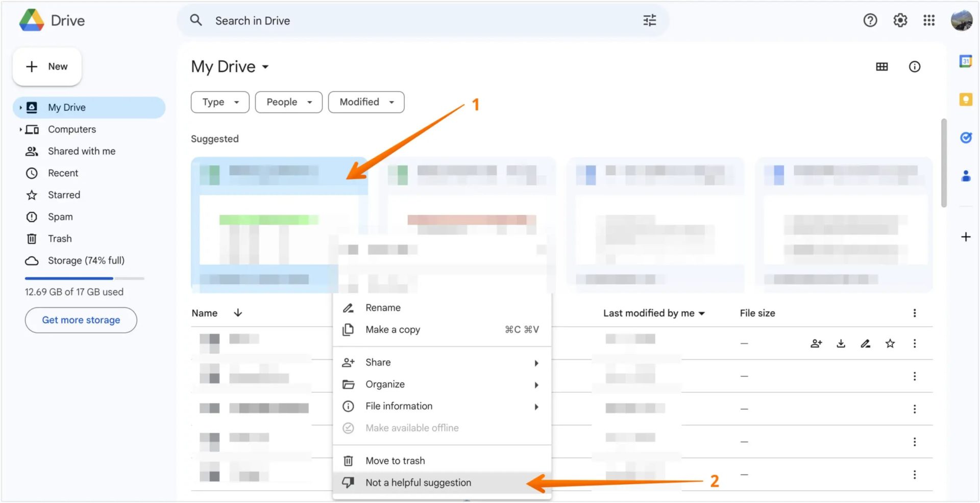Reverse the Name column sort order
Screen dimensions: 980x503
(x=237, y=313)
